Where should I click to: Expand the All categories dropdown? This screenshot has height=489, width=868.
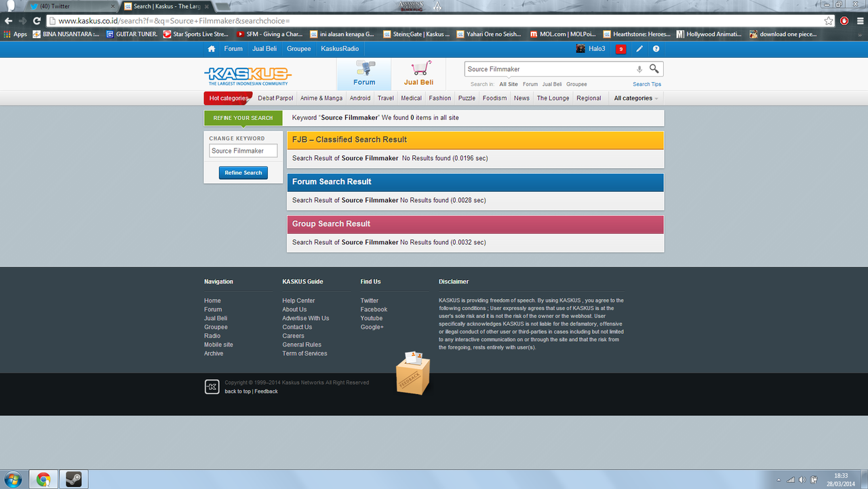tap(635, 98)
